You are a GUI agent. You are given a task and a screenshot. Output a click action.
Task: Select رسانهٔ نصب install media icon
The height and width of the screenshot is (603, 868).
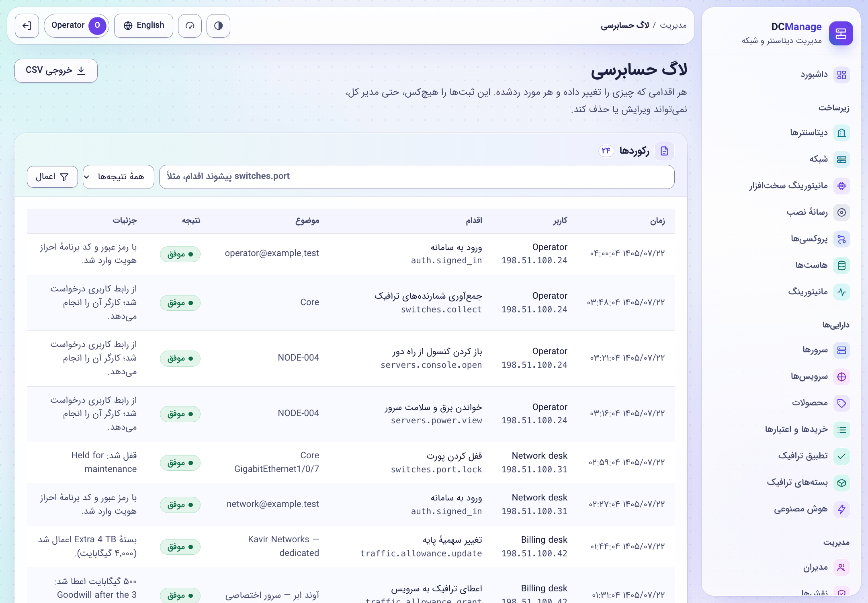[x=841, y=212]
